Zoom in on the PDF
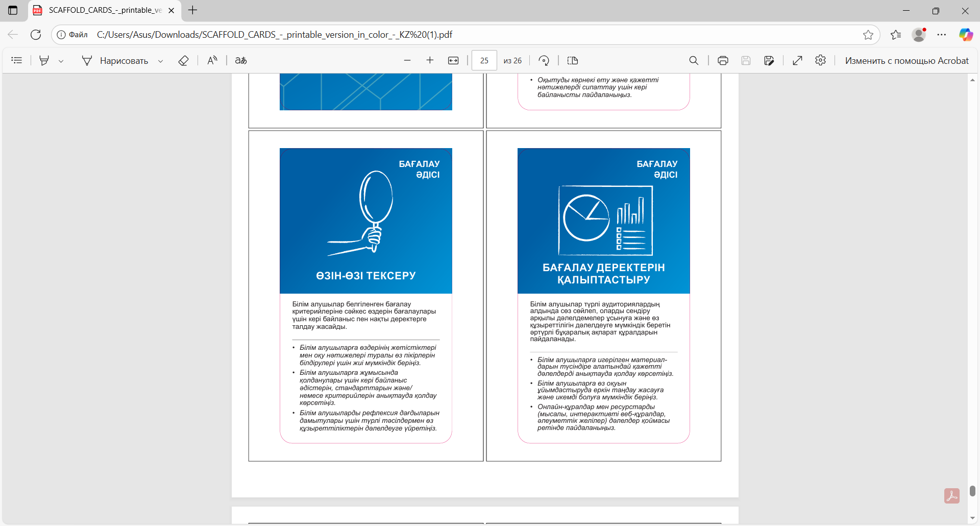The width and height of the screenshot is (980, 526). tap(430, 61)
